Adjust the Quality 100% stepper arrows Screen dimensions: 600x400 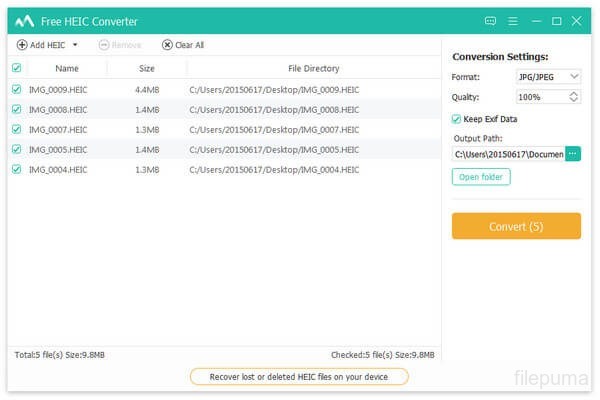tap(574, 97)
